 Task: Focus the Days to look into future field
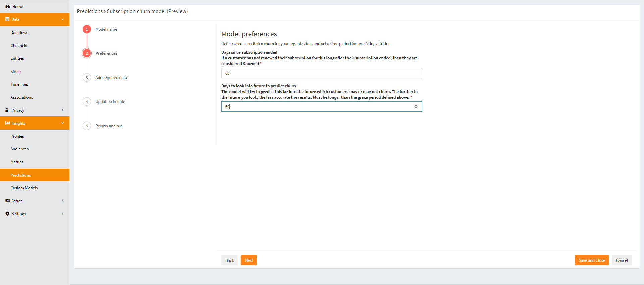pyautogui.click(x=322, y=107)
